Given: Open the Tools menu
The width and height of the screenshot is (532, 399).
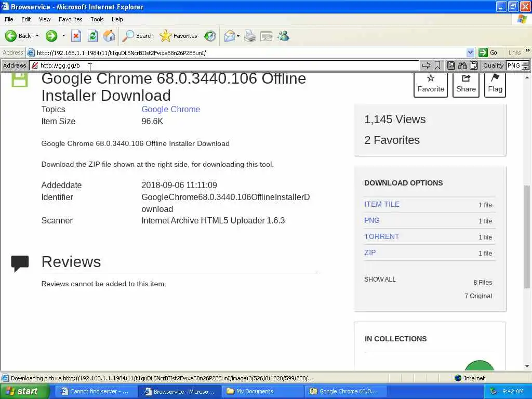Looking at the screenshot, I should (97, 19).
